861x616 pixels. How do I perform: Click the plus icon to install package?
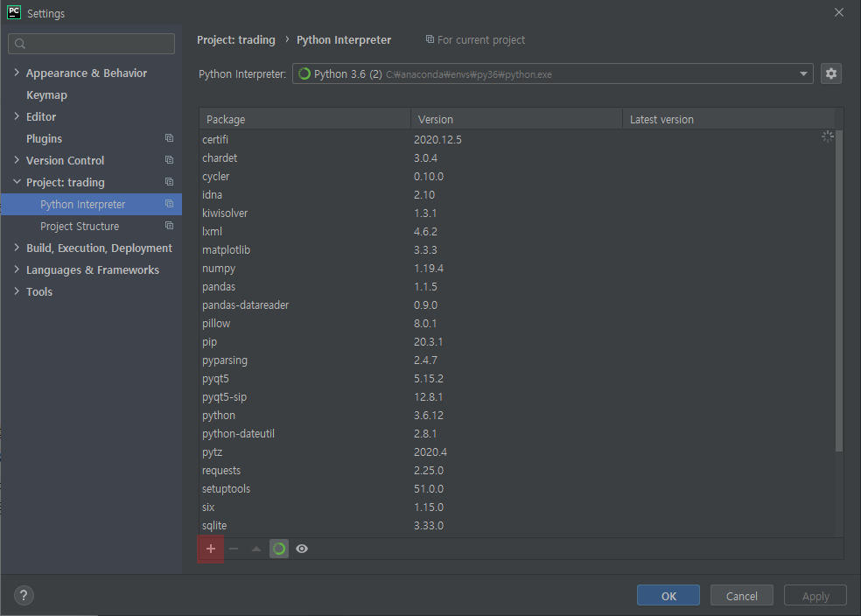click(211, 549)
